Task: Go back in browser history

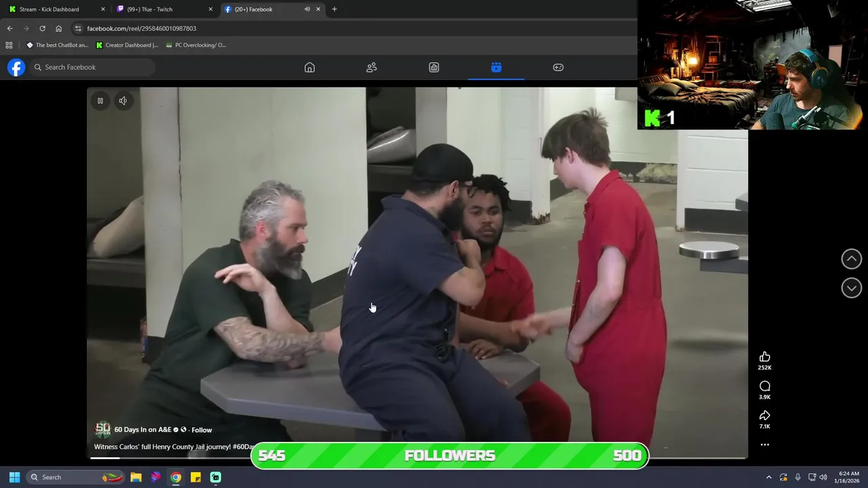Action: click(x=9, y=28)
